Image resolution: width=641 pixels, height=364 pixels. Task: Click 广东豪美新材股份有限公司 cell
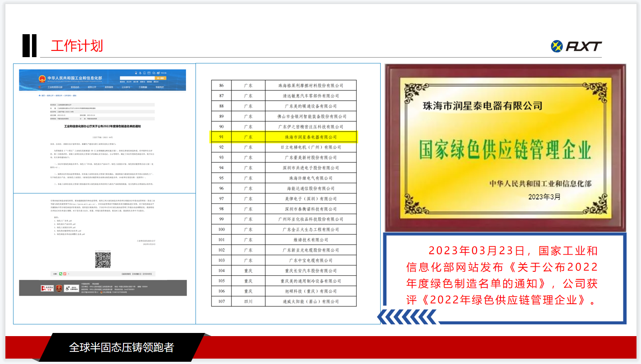tap(310, 157)
